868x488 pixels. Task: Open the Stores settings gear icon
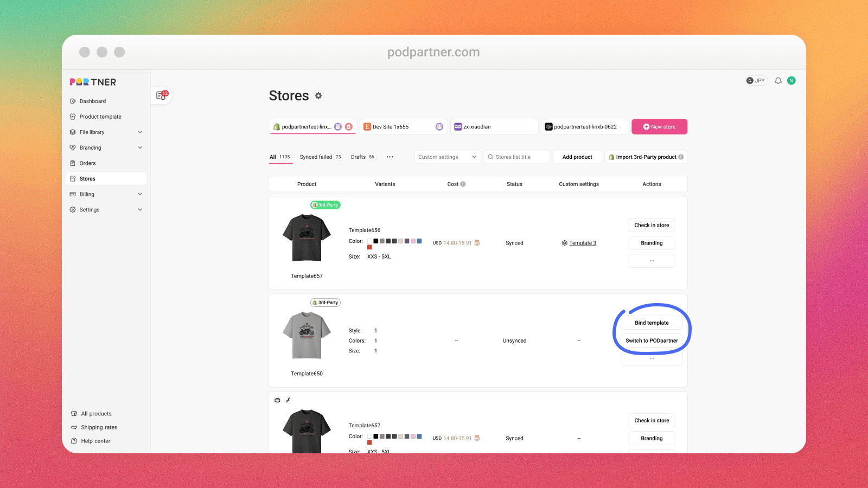click(x=318, y=95)
